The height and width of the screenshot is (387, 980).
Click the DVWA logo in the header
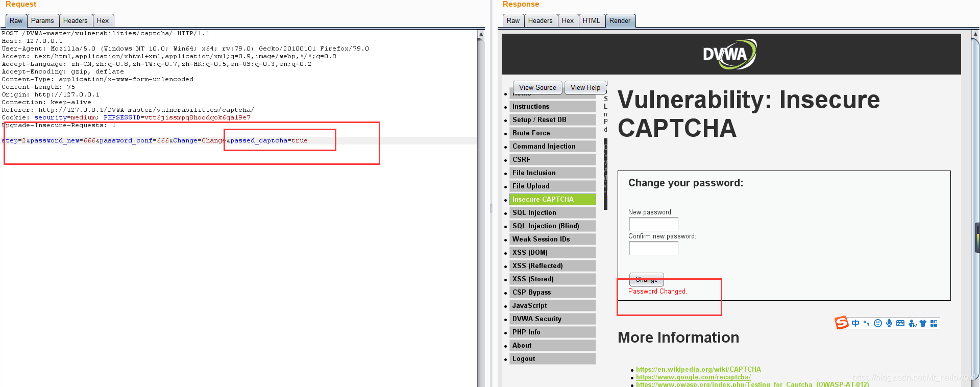[x=730, y=54]
